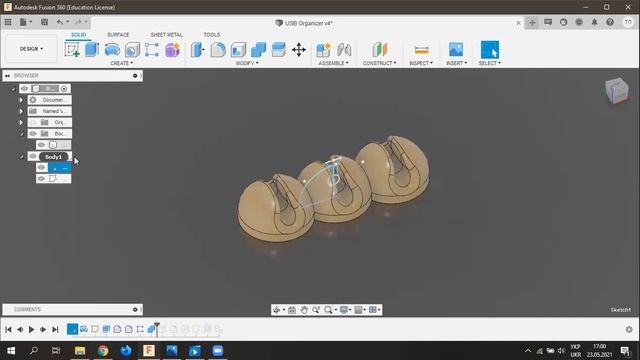Jump to the timeline beginning
Screen dimensions: 640x360
(8, 329)
